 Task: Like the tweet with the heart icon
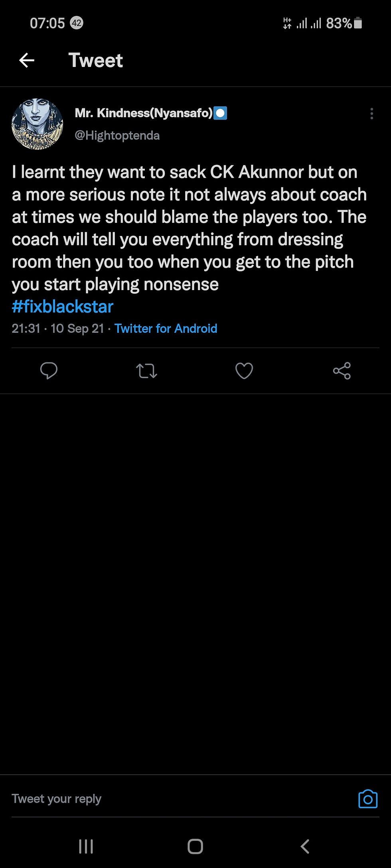[244, 371]
